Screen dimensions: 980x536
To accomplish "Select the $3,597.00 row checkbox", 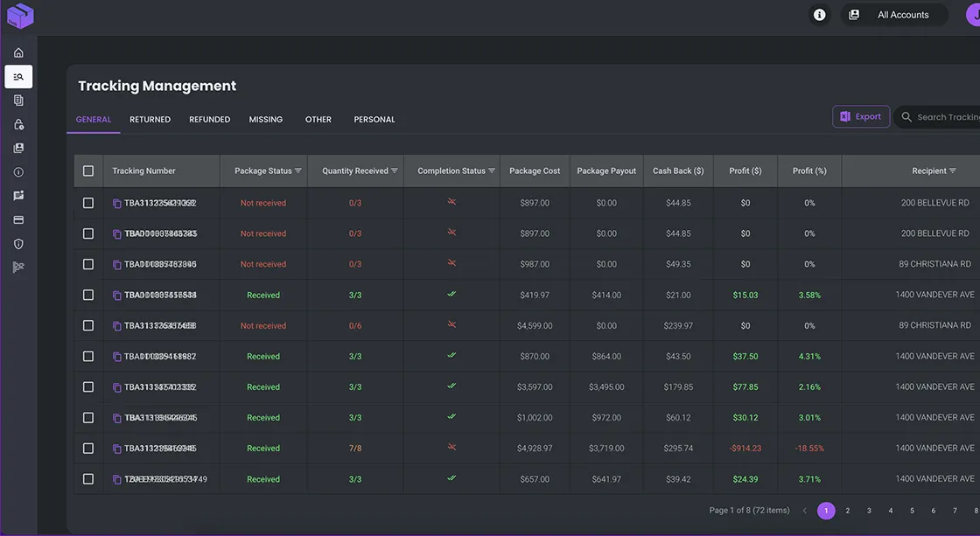I will click(x=88, y=386).
